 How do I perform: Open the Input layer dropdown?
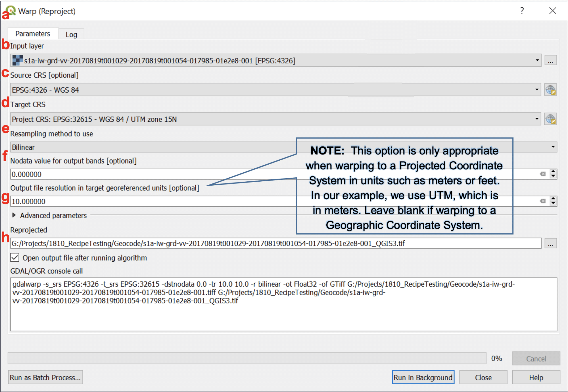(276, 61)
